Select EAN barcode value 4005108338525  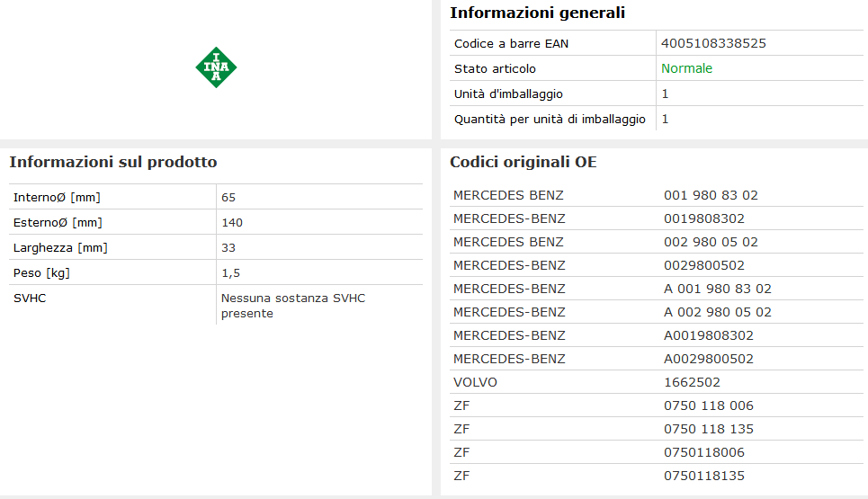tap(713, 43)
